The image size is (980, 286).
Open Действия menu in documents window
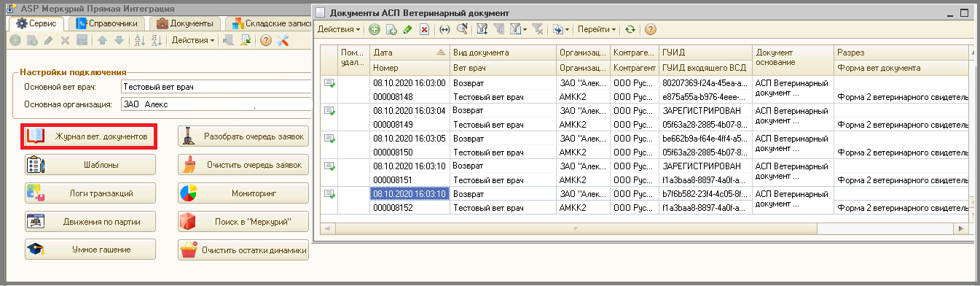pyautogui.click(x=339, y=29)
